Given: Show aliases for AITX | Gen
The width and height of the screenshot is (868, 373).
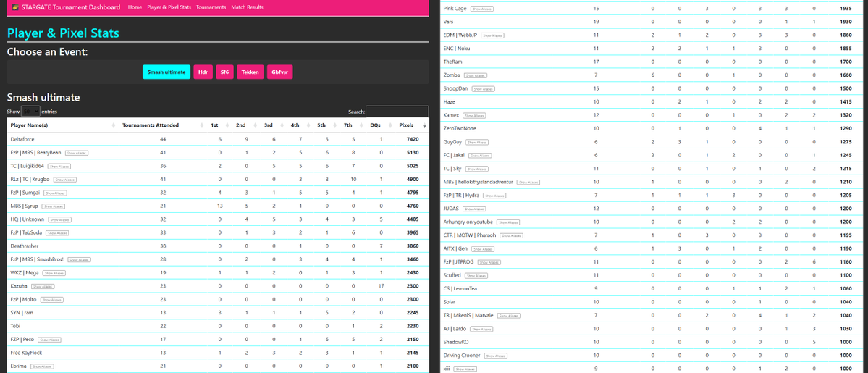Looking at the screenshot, I should pos(484,248).
